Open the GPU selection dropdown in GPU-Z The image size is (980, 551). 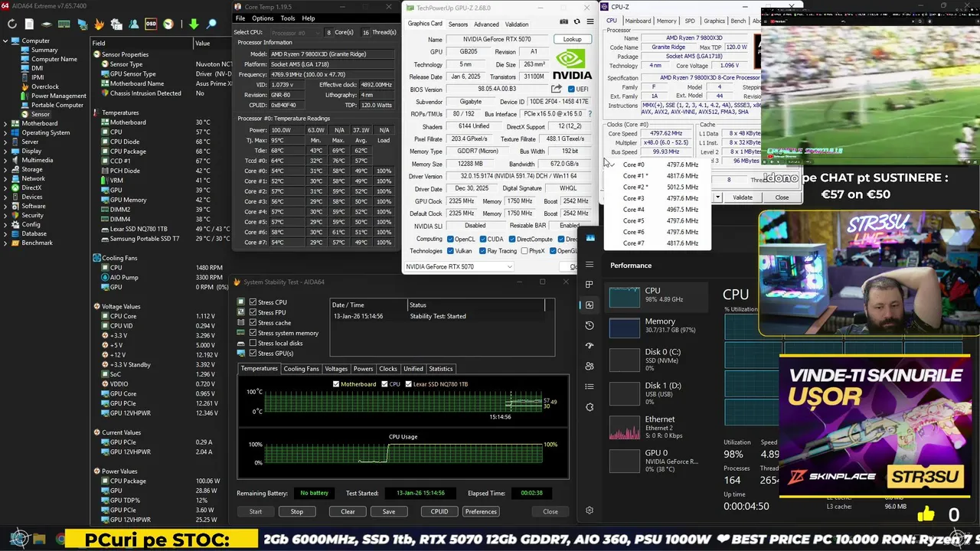point(459,266)
